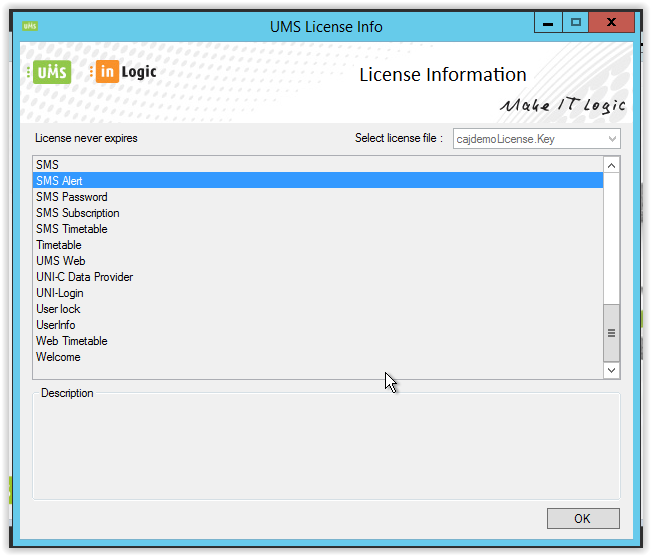This screenshot has height=556, width=651.
Task: Click the orange inLogic logo
Action: tap(124, 72)
